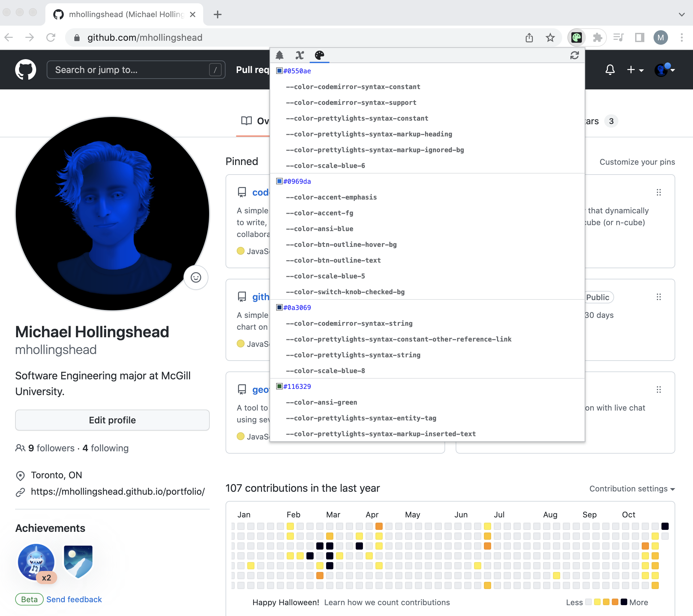Click --color-codemirror-syntax-constant variable
The width and height of the screenshot is (693, 616).
(x=353, y=87)
